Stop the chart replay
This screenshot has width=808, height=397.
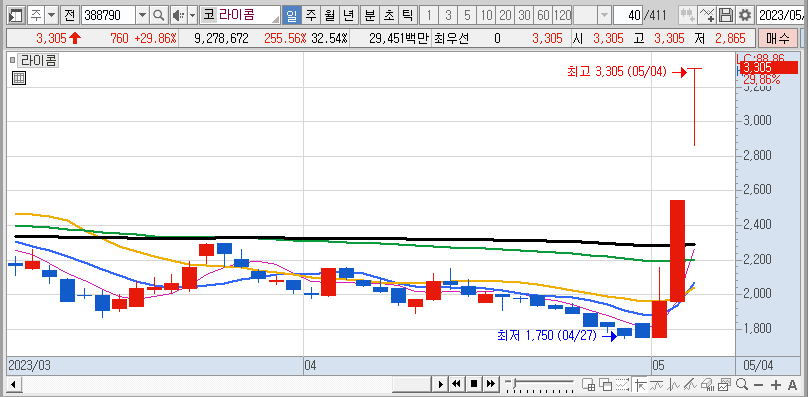pos(474,384)
